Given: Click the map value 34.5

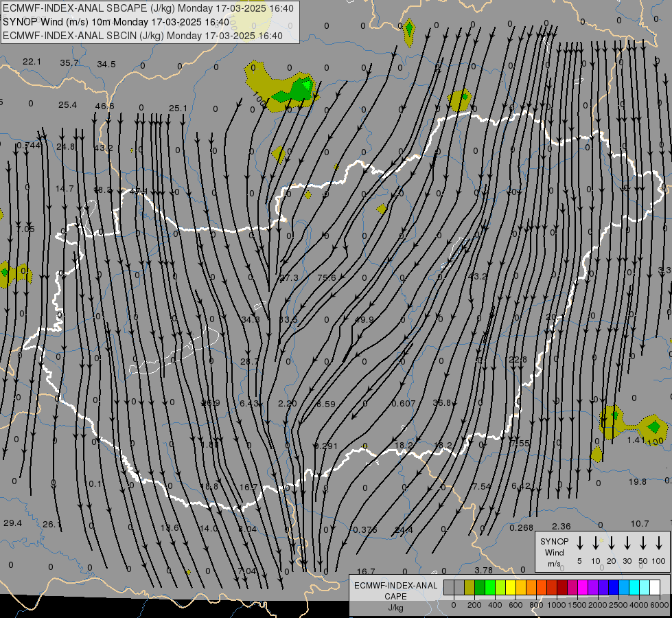Looking at the screenshot, I should point(106,65).
